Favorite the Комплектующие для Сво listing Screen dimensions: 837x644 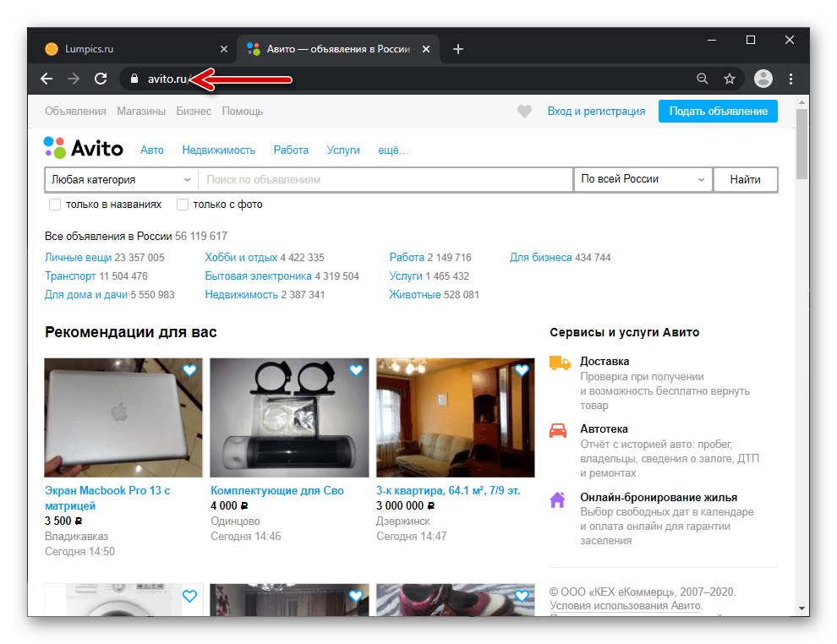coord(356,370)
